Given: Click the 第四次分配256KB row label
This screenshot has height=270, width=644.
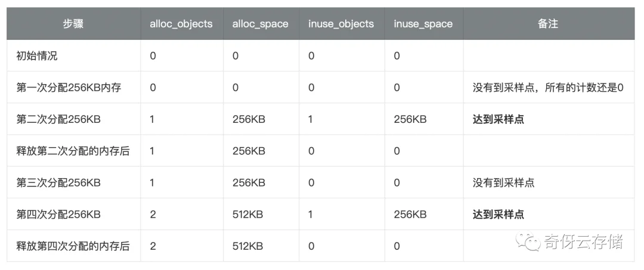Looking at the screenshot, I should pyautogui.click(x=58, y=214).
